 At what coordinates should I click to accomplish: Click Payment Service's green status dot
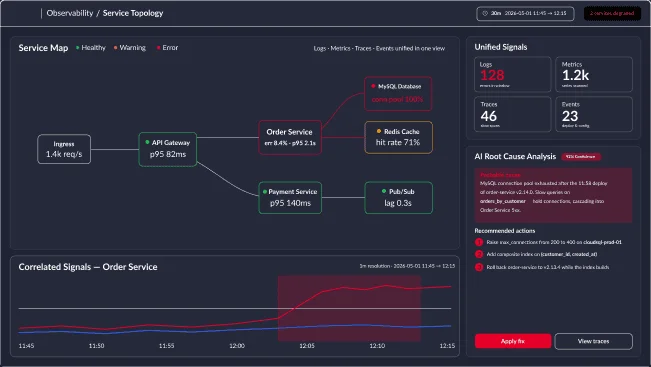point(264,191)
